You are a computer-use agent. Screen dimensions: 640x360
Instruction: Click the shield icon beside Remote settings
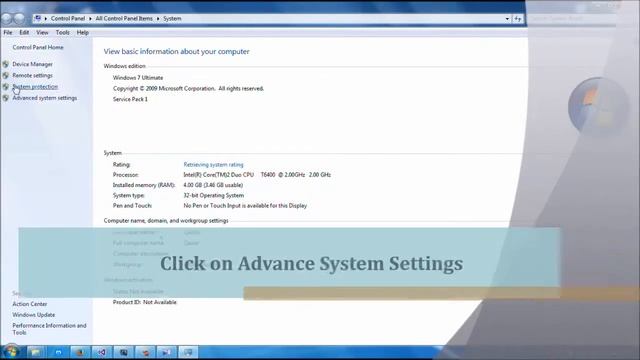pyautogui.click(x=5, y=76)
